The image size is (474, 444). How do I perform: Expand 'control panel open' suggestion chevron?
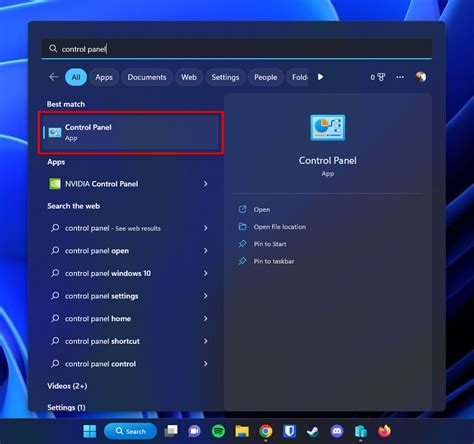pos(206,251)
